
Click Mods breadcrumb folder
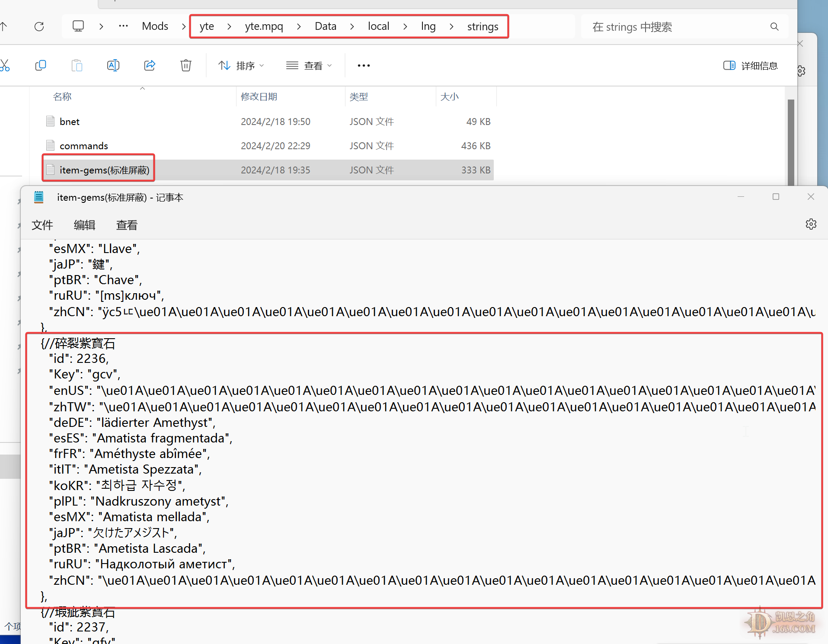point(155,26)
